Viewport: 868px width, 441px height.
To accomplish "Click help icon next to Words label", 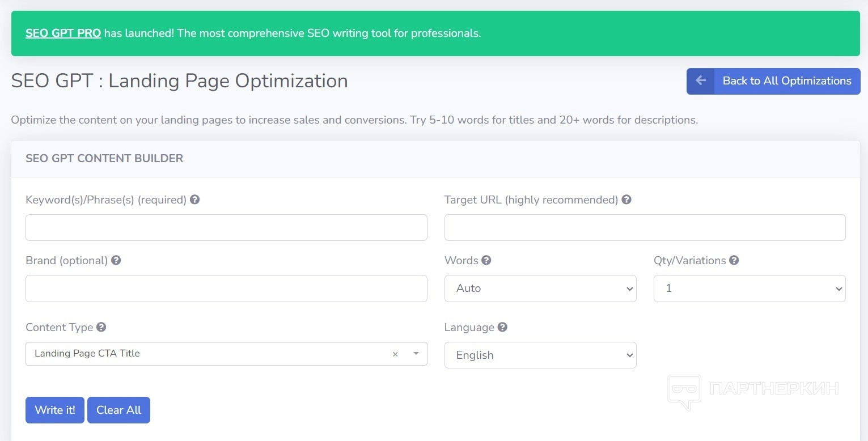I will pos(486,260).
